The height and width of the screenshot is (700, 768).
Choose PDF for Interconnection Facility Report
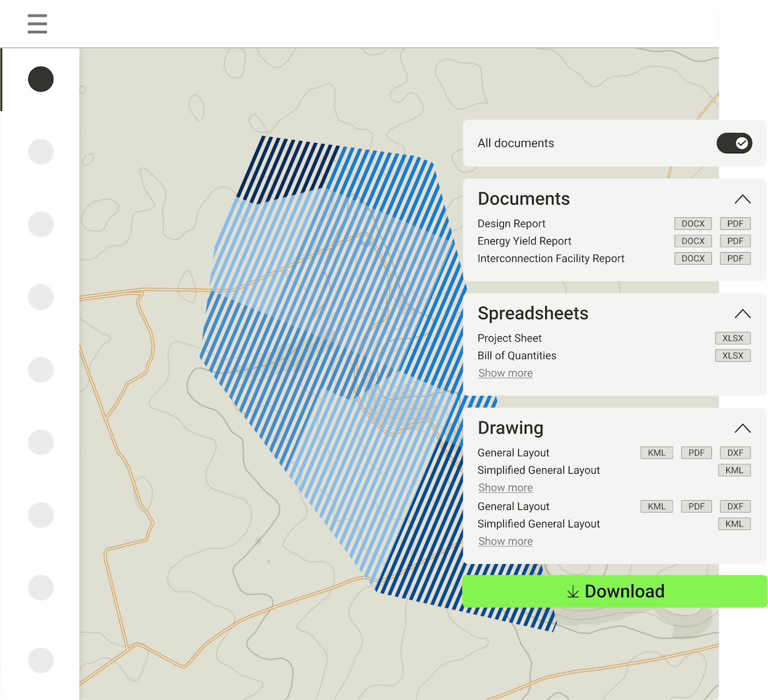coord(735,259)
